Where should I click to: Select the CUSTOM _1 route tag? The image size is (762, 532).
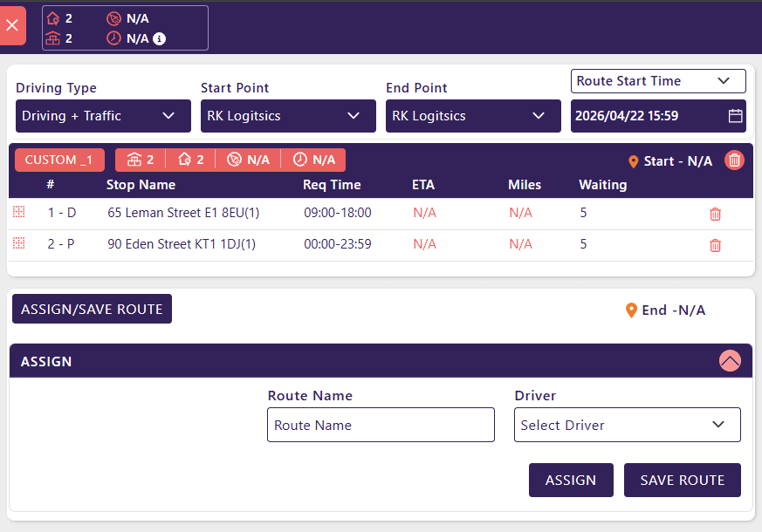coord(59,160)
